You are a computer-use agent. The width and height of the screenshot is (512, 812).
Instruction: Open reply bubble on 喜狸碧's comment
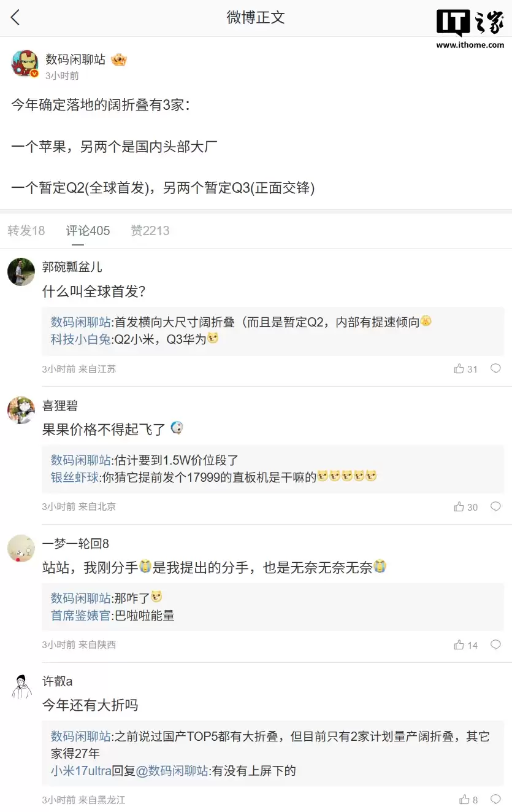(495, 507)
